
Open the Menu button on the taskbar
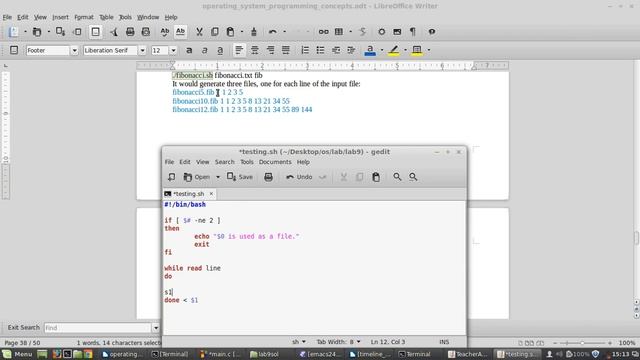pyautogui.click(x=17, y=354)
